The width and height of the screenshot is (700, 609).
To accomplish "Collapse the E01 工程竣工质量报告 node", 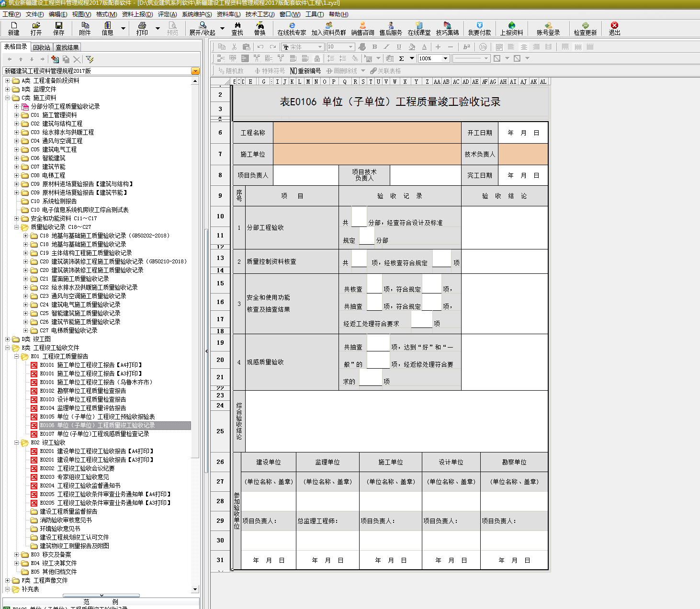I will 16,356.
